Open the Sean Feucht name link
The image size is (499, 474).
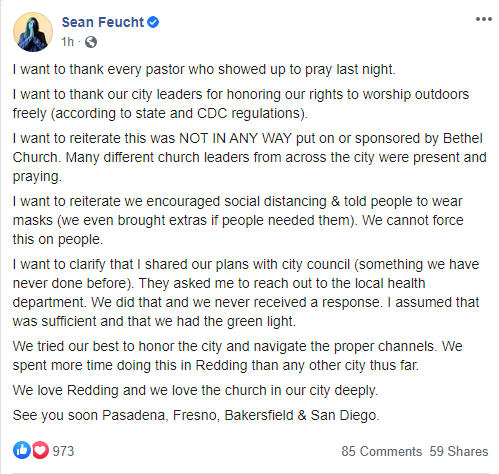103,22
